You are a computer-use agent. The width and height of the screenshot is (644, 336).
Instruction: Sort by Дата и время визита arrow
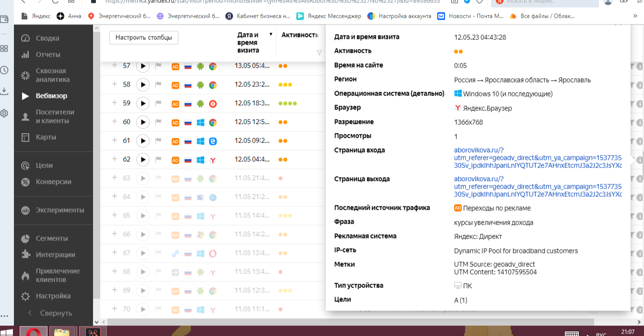pyautogui.click(x=271, y=35)
